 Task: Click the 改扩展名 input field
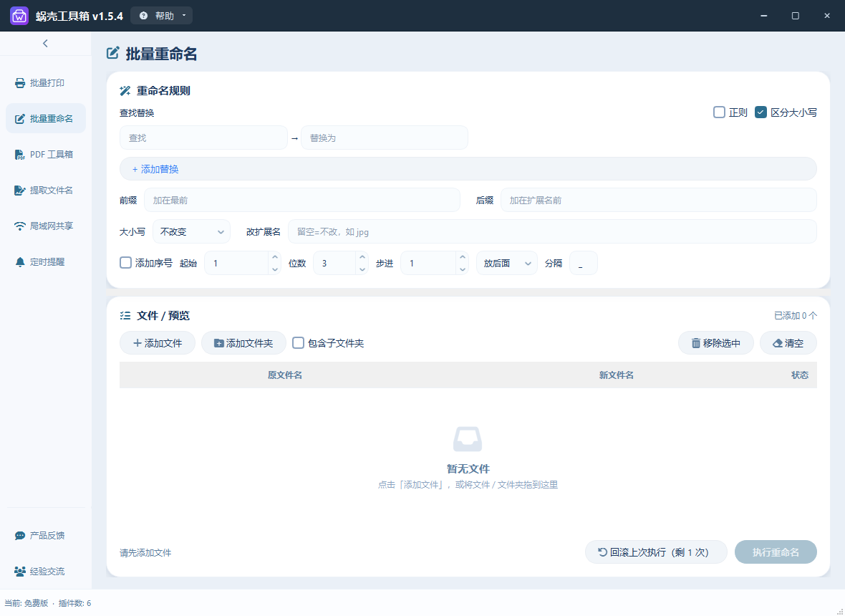(552, 232)
